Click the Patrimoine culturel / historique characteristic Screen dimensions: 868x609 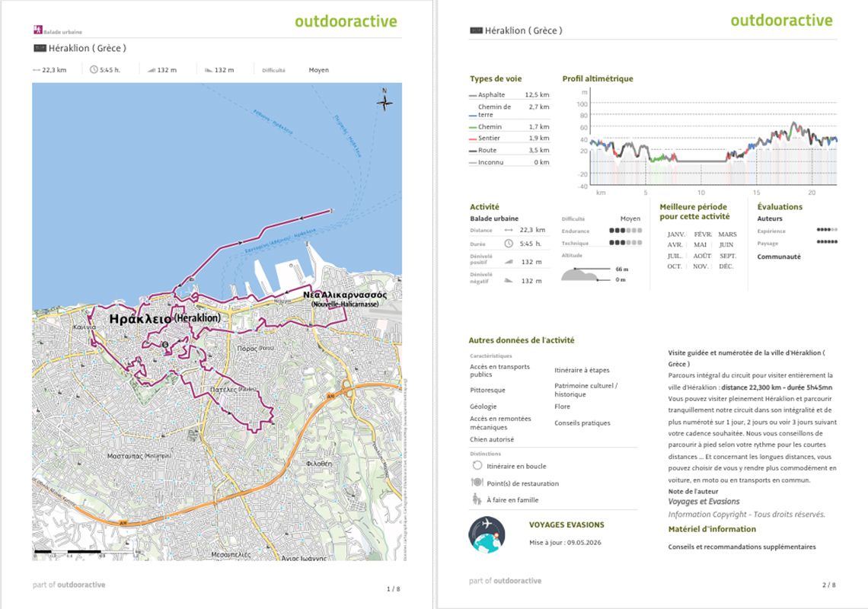[x=586, y=390]
